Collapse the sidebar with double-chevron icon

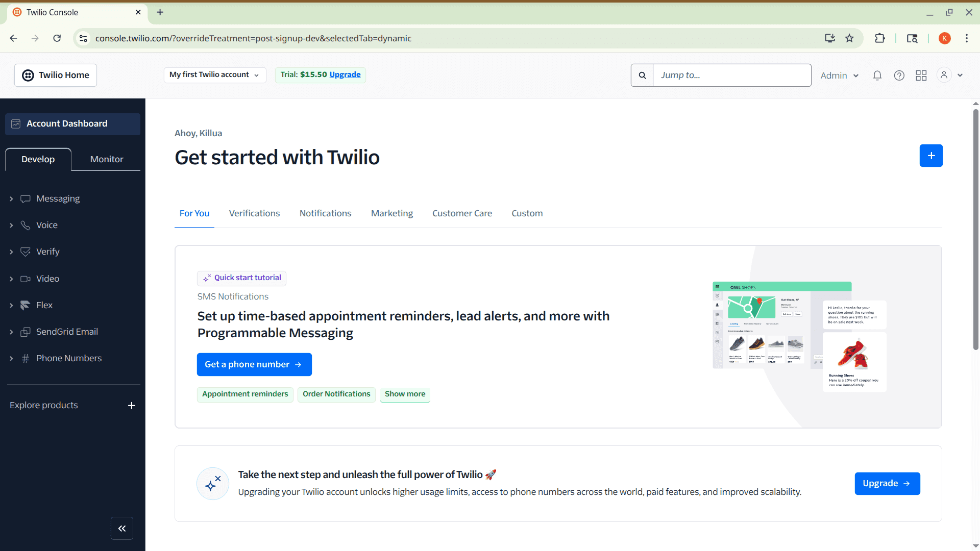click(122, 529)
